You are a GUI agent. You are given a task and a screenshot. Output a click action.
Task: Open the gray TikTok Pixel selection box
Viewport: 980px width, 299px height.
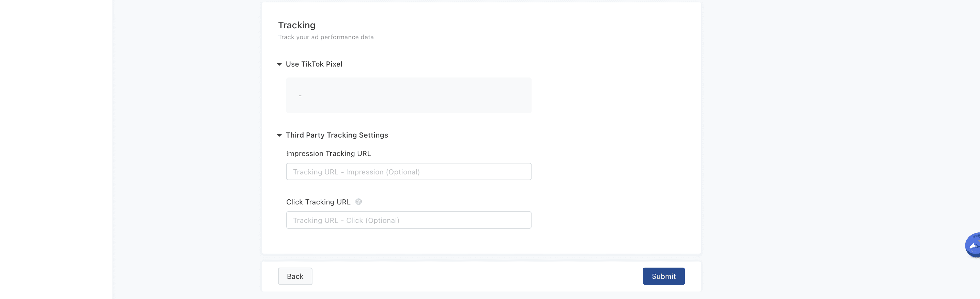[x=408, y=95]
